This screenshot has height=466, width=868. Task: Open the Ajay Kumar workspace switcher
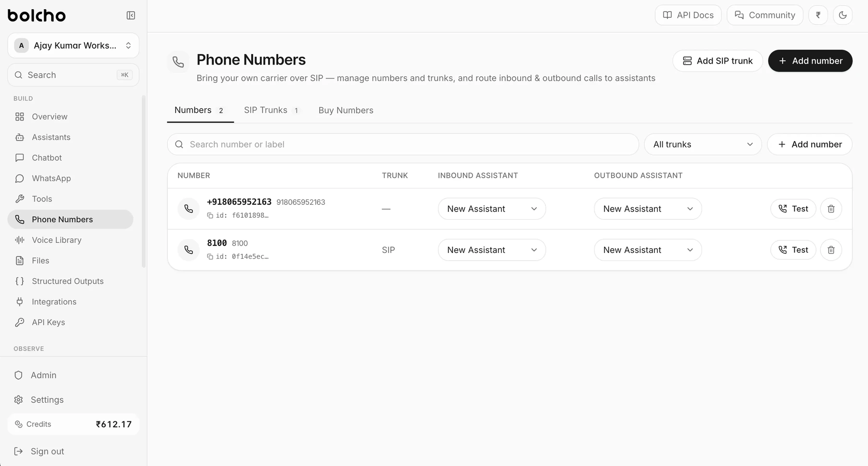pyautogui.click(x=73, y=45)
